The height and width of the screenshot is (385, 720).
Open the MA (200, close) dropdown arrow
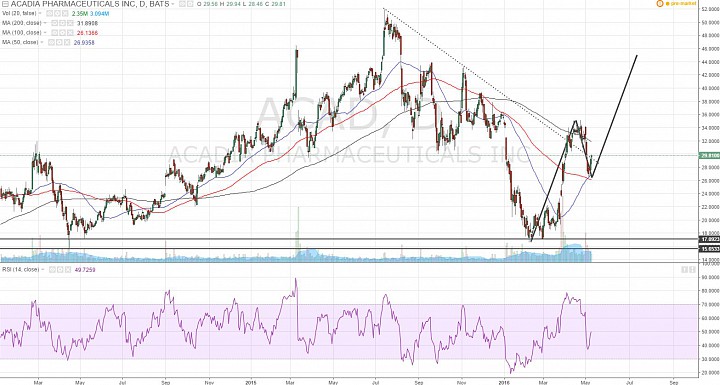[45, 23]
